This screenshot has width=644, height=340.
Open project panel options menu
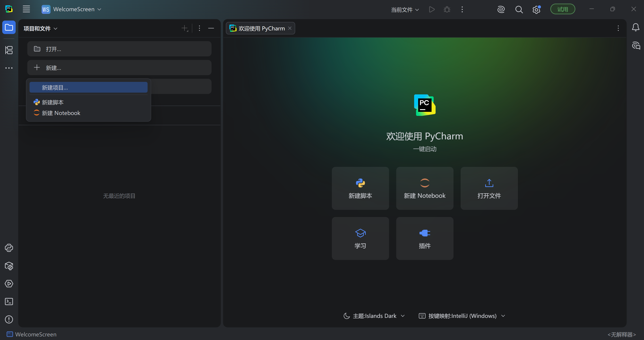199,28
